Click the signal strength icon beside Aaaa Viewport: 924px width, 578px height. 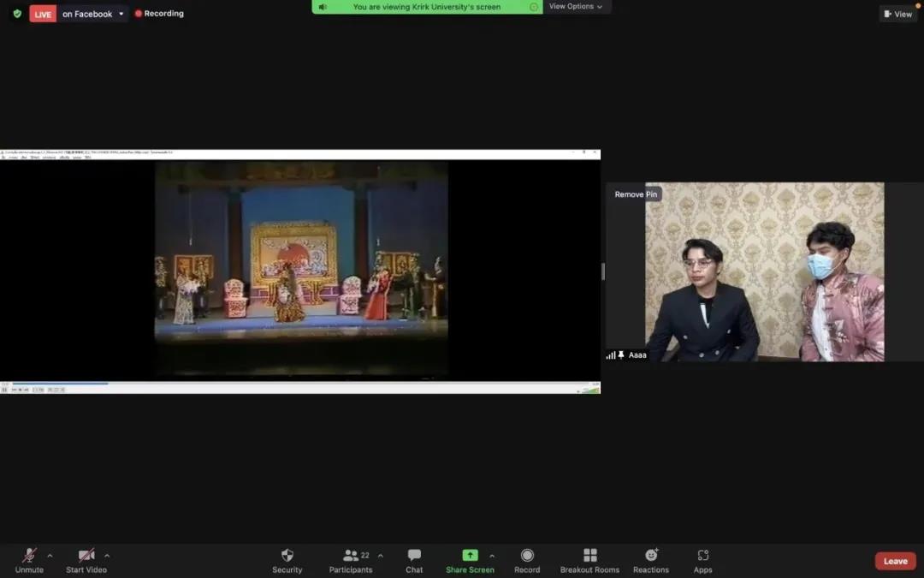click(x=611, y=355)
